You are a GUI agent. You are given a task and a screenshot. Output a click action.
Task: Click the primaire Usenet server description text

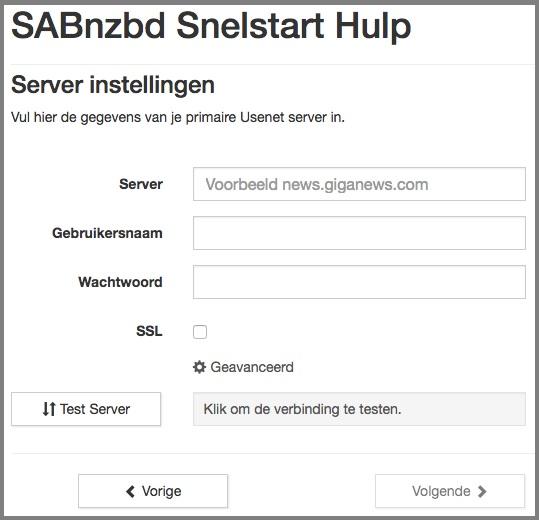[178, 118]
